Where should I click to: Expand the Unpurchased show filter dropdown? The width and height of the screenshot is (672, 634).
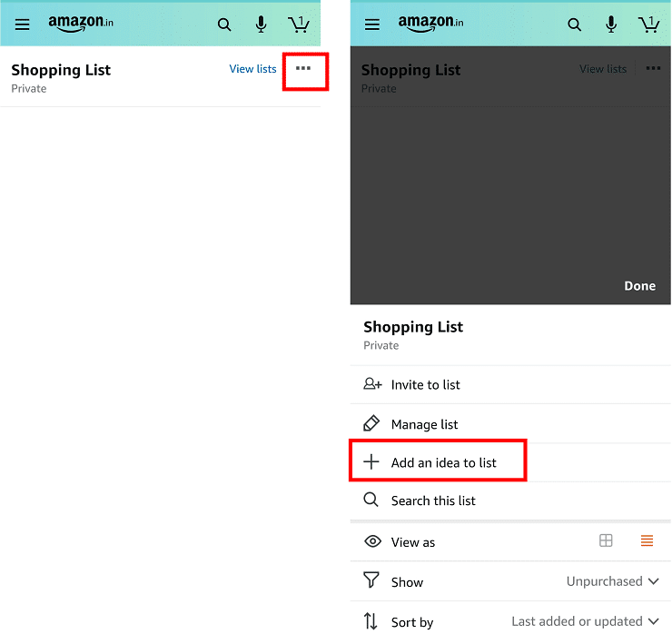(612, 581)
